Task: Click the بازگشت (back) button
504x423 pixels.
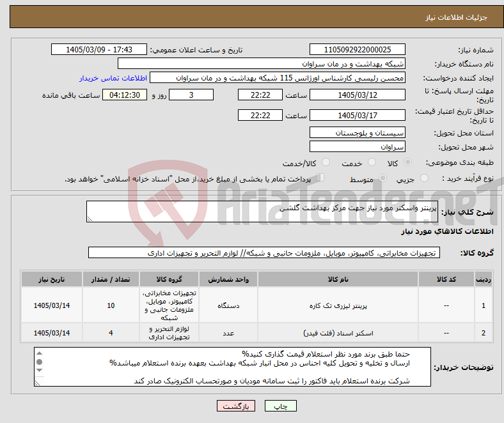Action: [236, 406]
